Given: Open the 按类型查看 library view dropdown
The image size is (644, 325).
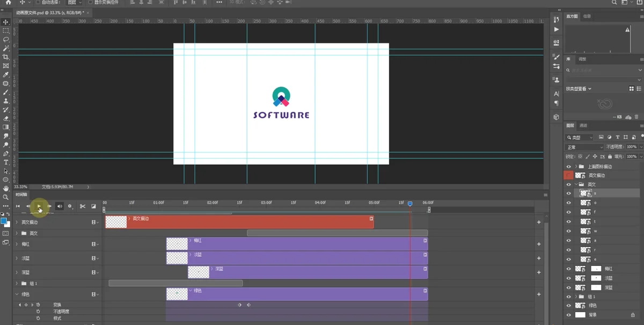Looking at the screenshot, I should (579, 89).
